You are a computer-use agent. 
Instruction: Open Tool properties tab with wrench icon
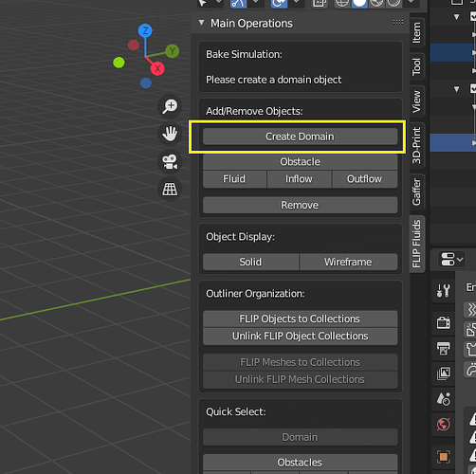tap(443, 290)
